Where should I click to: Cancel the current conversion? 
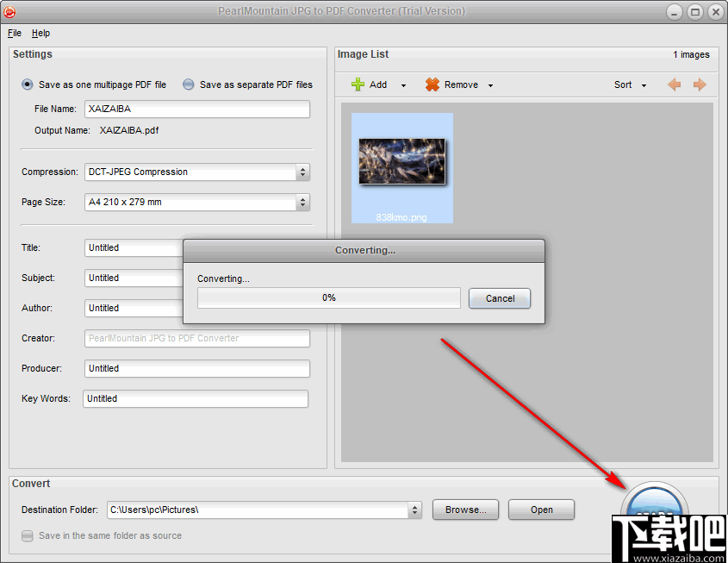tap(500, 298)
